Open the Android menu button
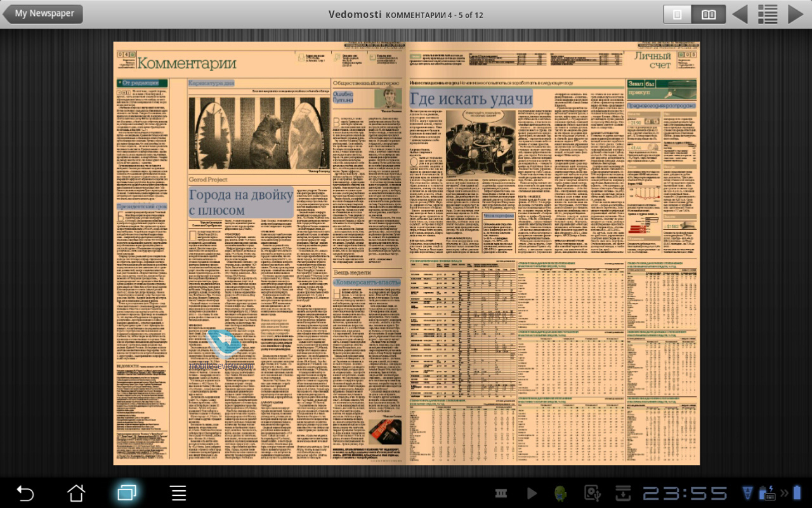Viewport: 812px width, 508px height. pos(178,493)
